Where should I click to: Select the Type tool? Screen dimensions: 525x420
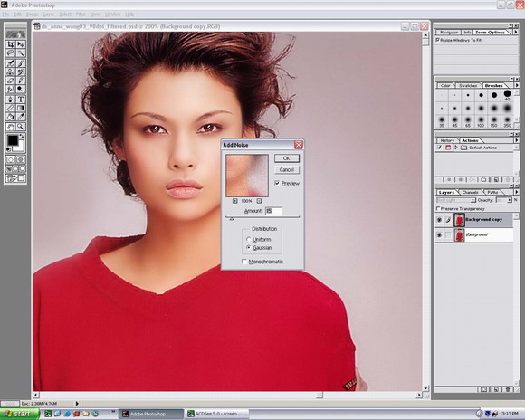[x=21, y=100]
